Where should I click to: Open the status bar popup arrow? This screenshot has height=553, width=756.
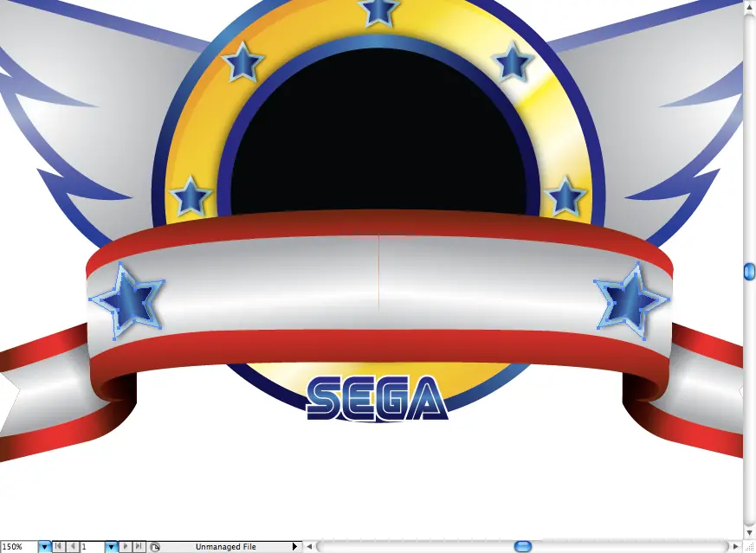295,547
